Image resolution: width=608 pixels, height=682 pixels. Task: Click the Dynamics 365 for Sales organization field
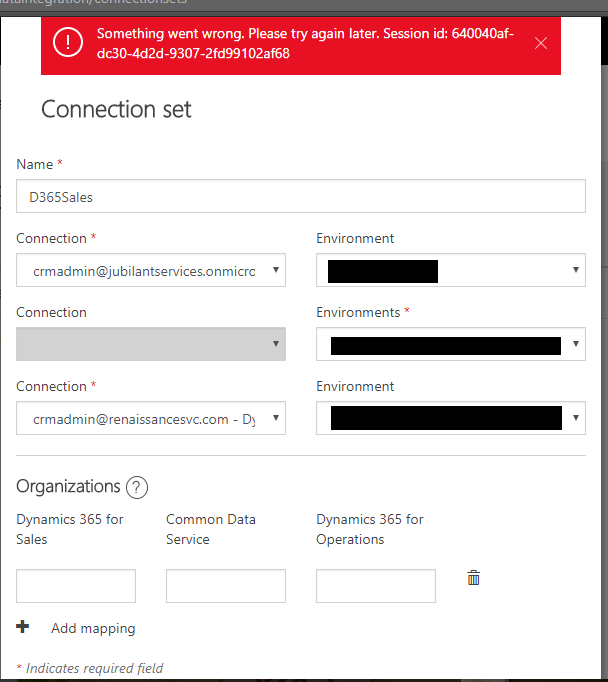click(76, 586)
